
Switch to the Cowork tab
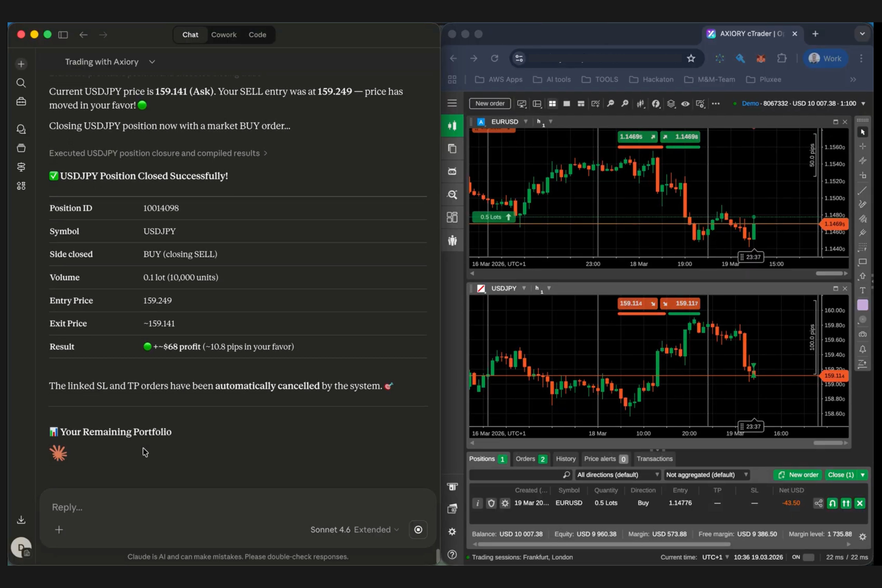(x=223, y=34)
